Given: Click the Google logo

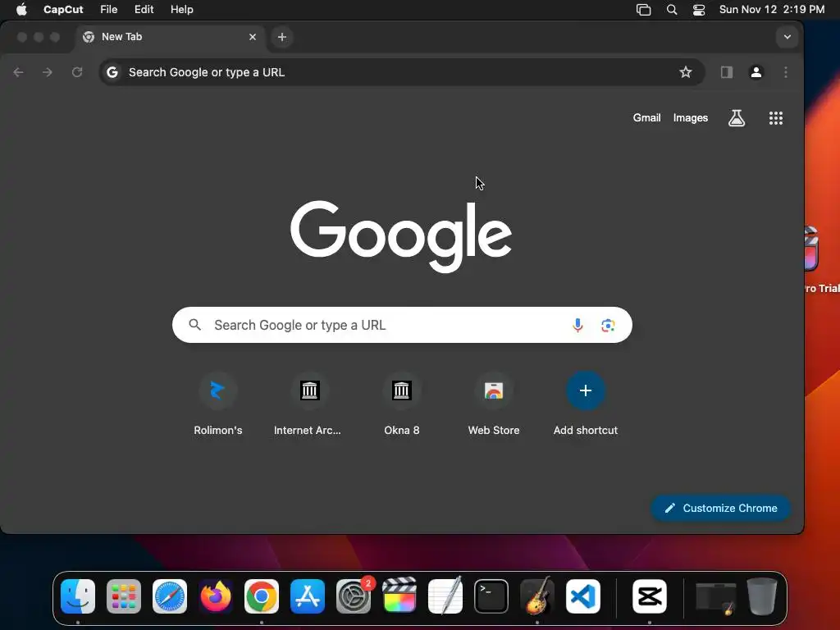Looking at the screenshot, I should point(400,235).
